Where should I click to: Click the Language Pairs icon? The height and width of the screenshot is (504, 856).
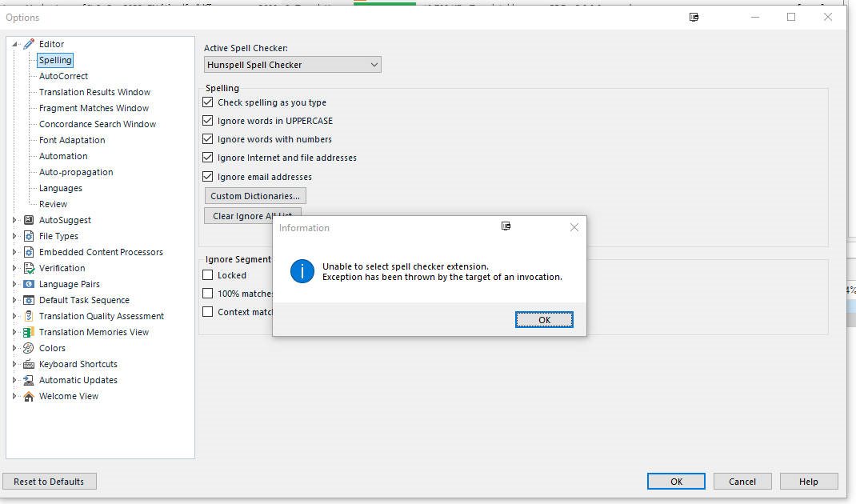(29, 284)
